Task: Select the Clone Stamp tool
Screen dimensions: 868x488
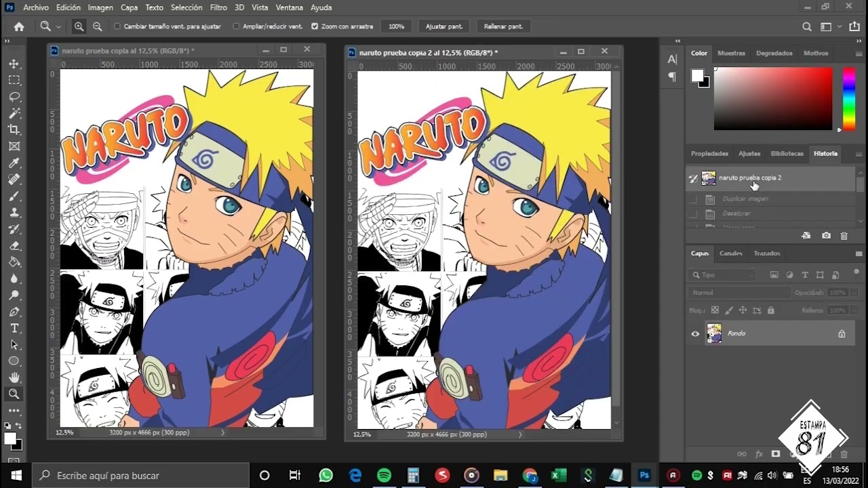Action: 14,212
